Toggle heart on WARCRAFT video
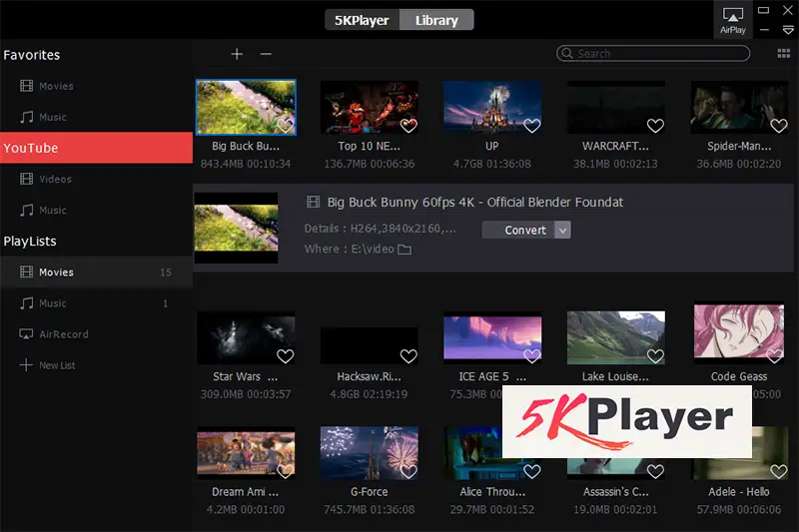Image resolution: width=799 pixels, height=532 pixels. [x=655, y=125]
